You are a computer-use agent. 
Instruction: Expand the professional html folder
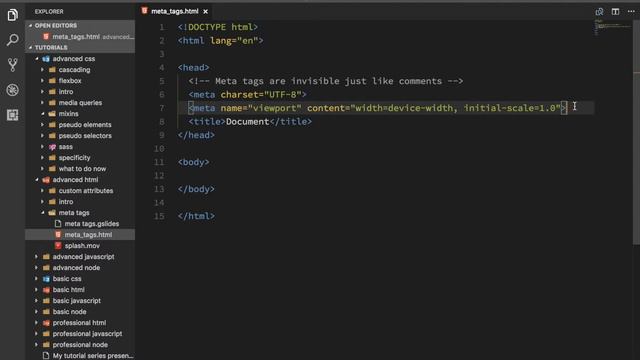click(37, 323)
